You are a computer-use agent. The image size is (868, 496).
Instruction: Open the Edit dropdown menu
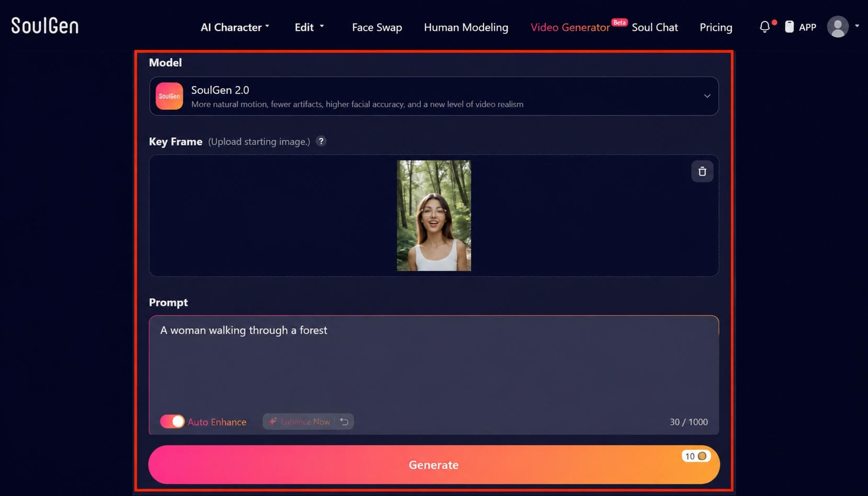(309, 27)
